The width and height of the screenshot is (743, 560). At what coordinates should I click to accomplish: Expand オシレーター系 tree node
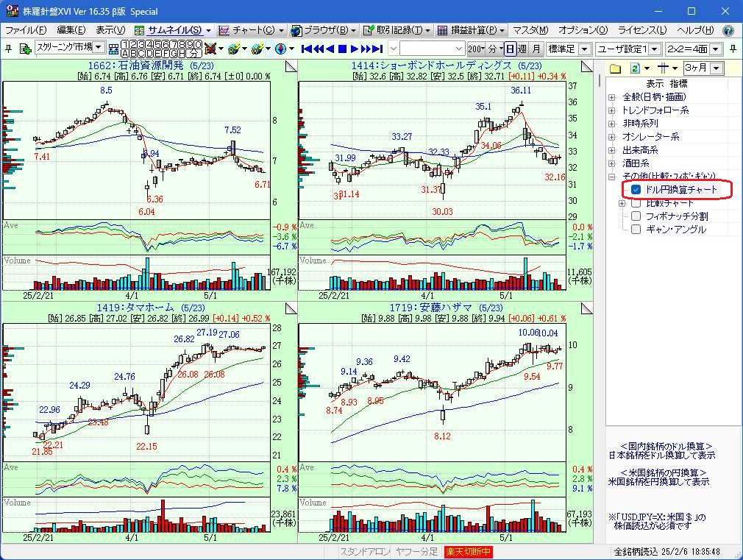coord(612,137)
